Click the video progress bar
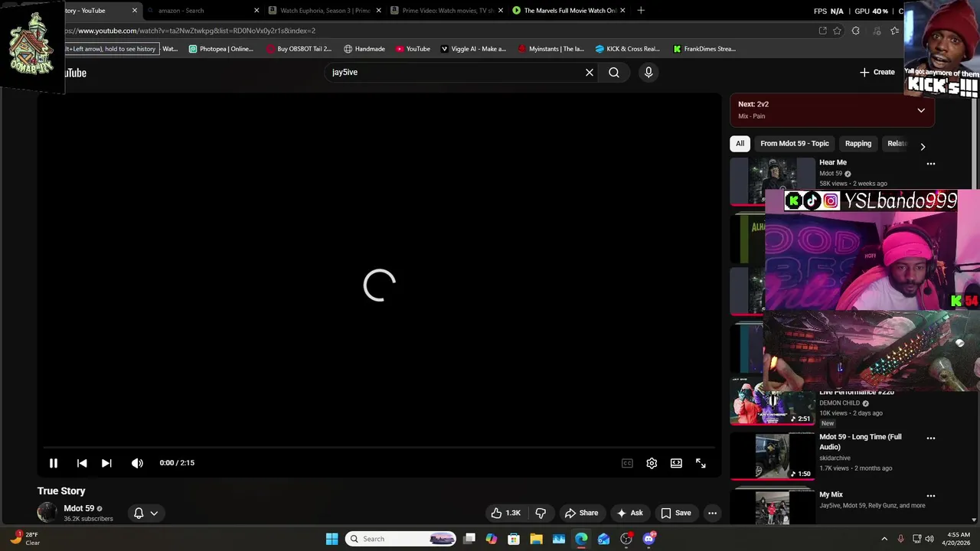This screenshot has width=980, height=551. click(x=379, y=448)
